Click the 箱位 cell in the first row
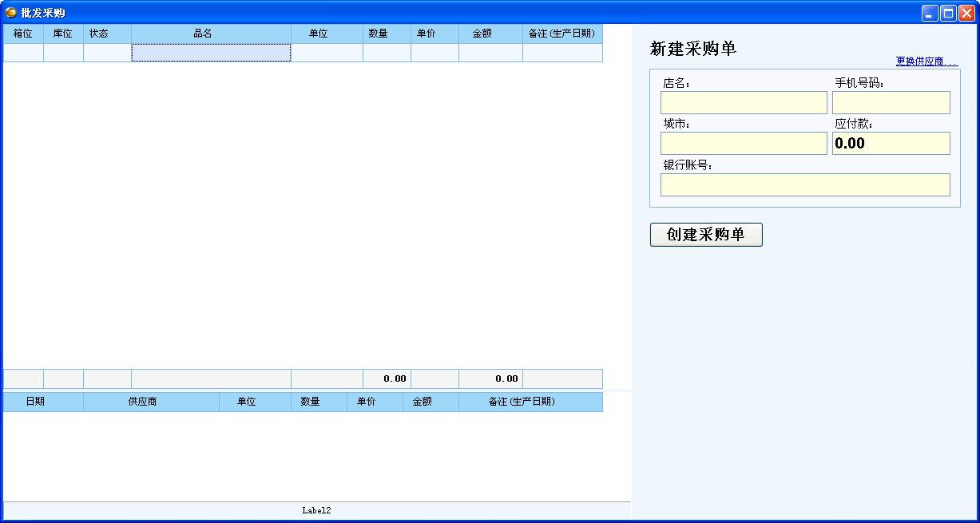The height and width of the screenshot is (523, 980). point(23,53)
